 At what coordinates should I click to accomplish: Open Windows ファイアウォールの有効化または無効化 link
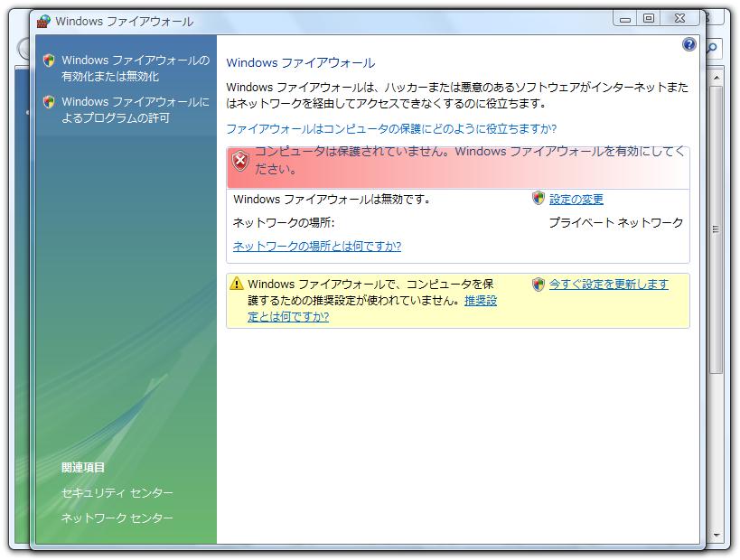(136, 69)
